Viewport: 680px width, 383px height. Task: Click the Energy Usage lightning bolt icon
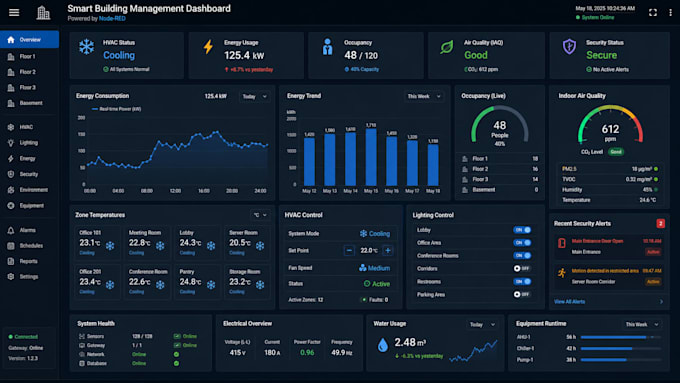(x=209, y=47)
